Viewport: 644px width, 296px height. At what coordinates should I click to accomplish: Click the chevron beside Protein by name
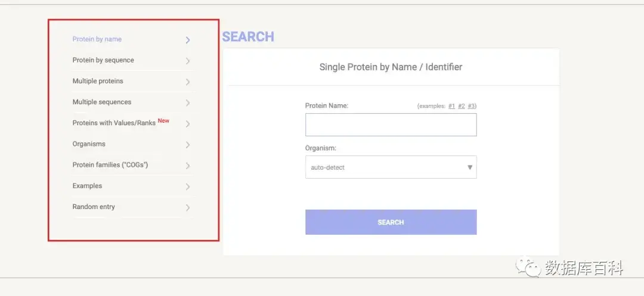point(188,40)
